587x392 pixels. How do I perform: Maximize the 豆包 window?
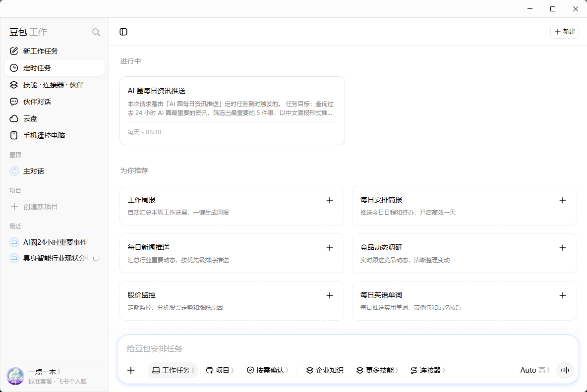[x=553, y=8]
